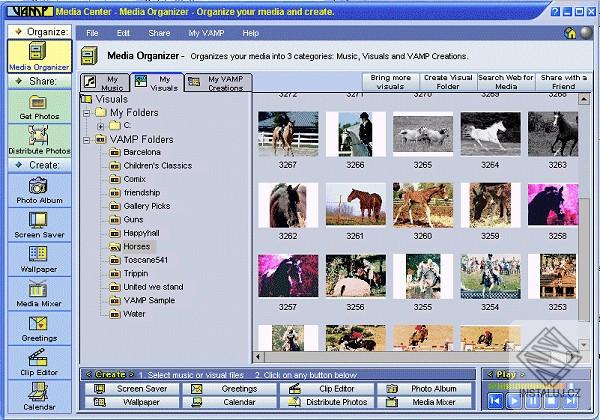Switch to the My Visuals tab
Screen dimensions: 600x420
pyautogui.click(x=157, y=83)
